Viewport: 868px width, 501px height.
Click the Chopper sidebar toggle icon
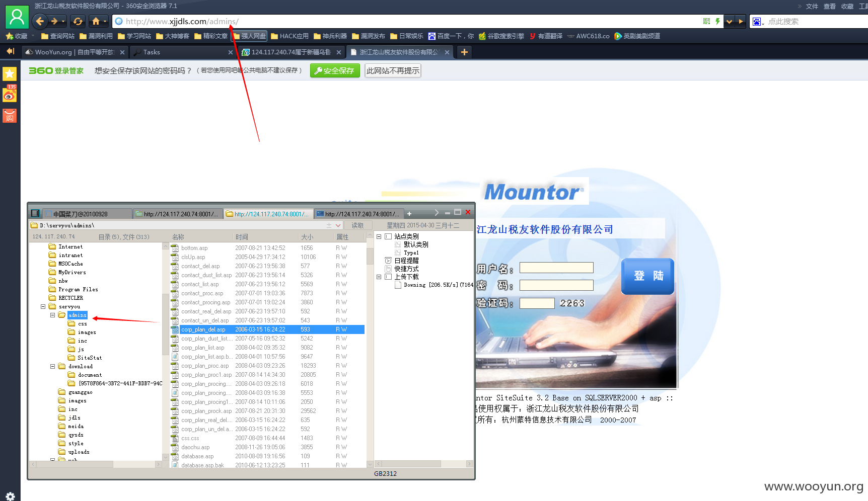click(x=35, y=213)
